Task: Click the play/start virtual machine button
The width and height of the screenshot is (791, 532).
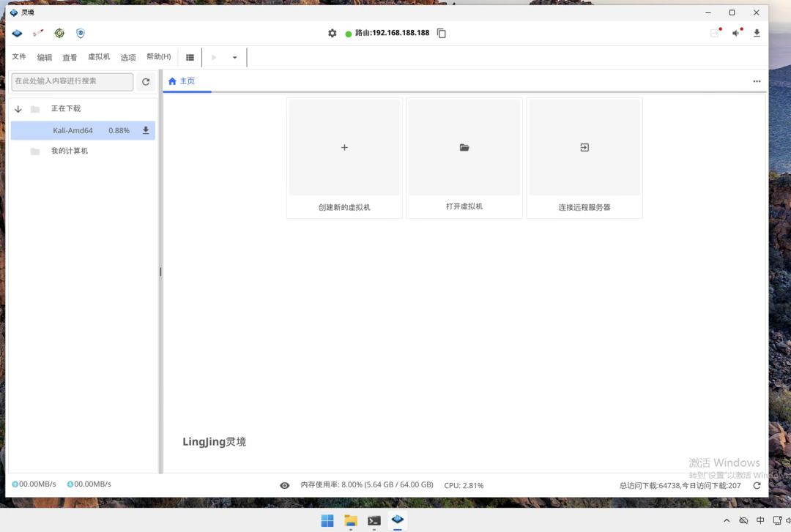Action: point(214,58)
